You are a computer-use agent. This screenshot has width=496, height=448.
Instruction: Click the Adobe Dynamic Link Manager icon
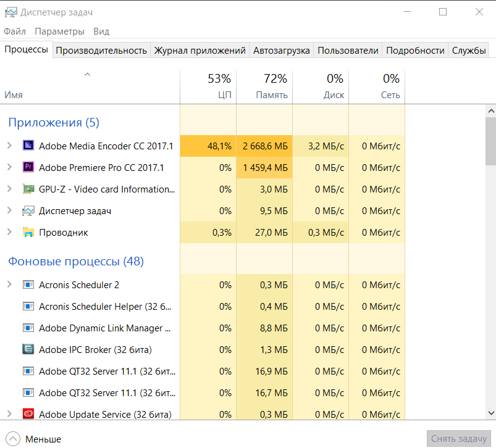point(28,328)
